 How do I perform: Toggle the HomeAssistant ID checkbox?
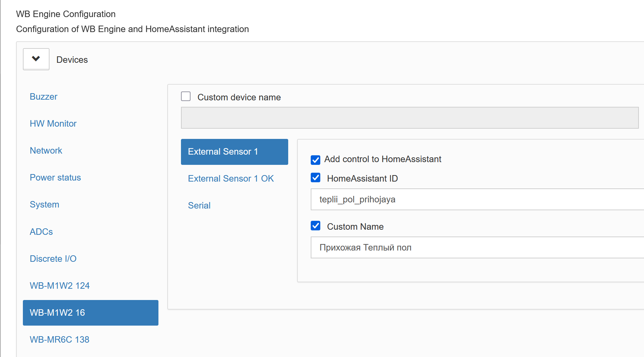click(316, 177)
